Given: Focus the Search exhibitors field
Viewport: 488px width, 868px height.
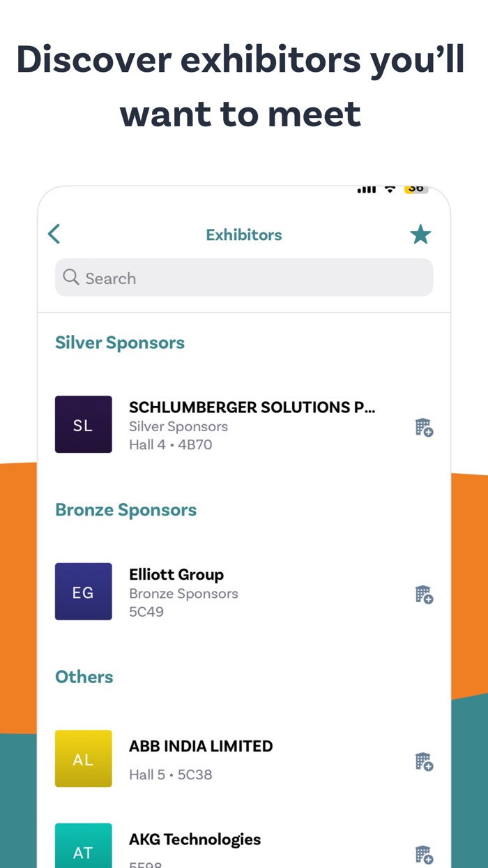Looking at the screenshot, I should 251,278.
